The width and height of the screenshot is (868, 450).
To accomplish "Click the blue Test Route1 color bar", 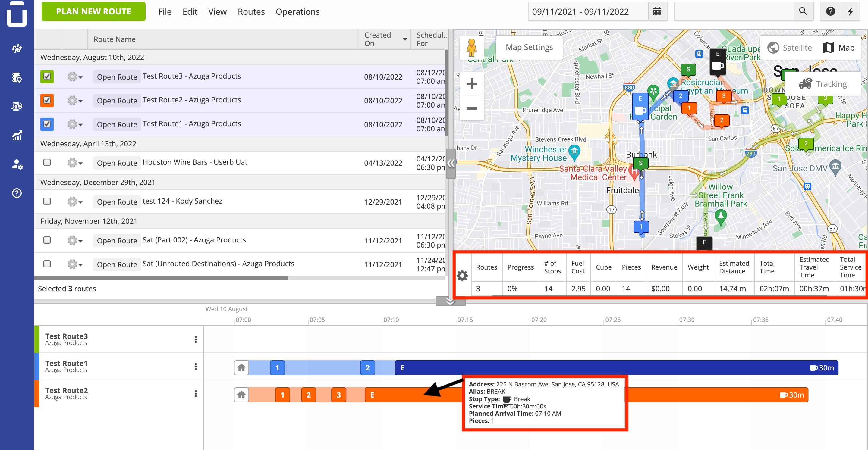I will (x=37, y=367).
